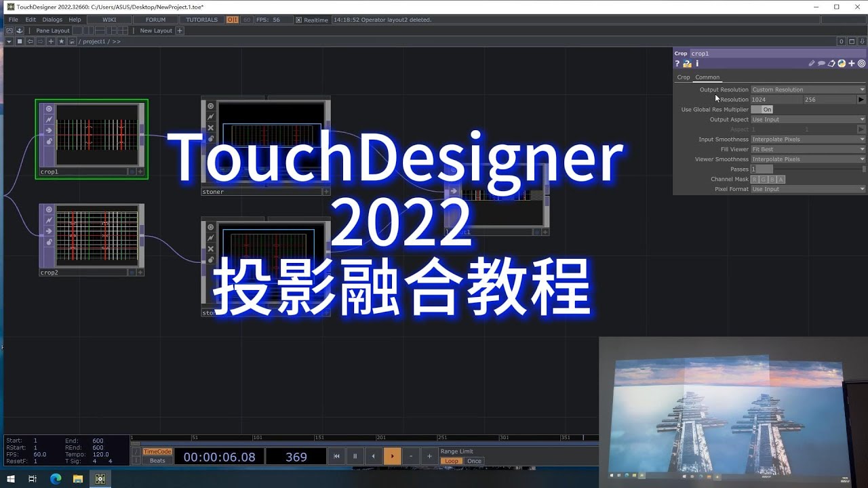Open the Dialogs menu
This screenshot has height=488, width=868.
pyautogui.click(x=52, y=20)
